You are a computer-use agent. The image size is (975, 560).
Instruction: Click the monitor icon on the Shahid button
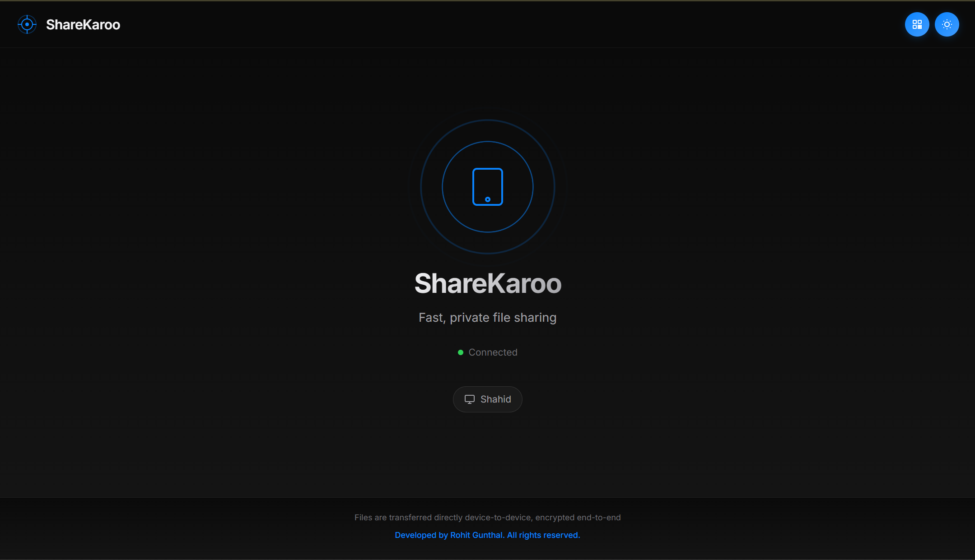pyautogui.click(x=470, y=399)
